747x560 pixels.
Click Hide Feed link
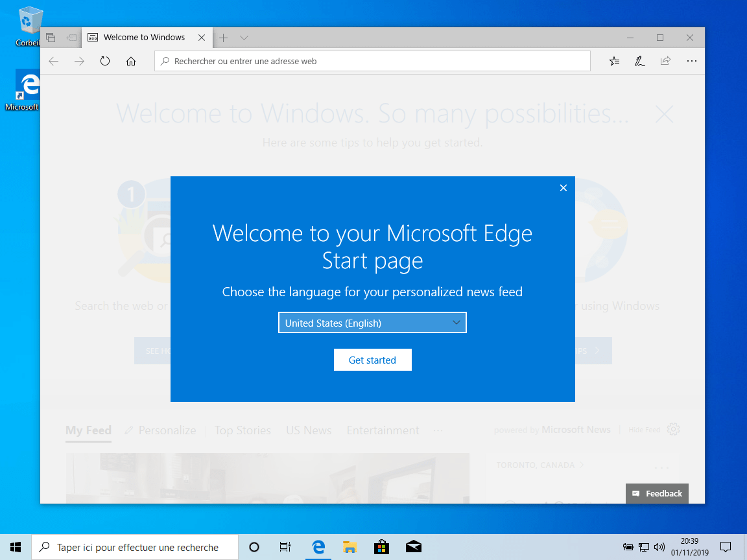(x=644, y=430)
